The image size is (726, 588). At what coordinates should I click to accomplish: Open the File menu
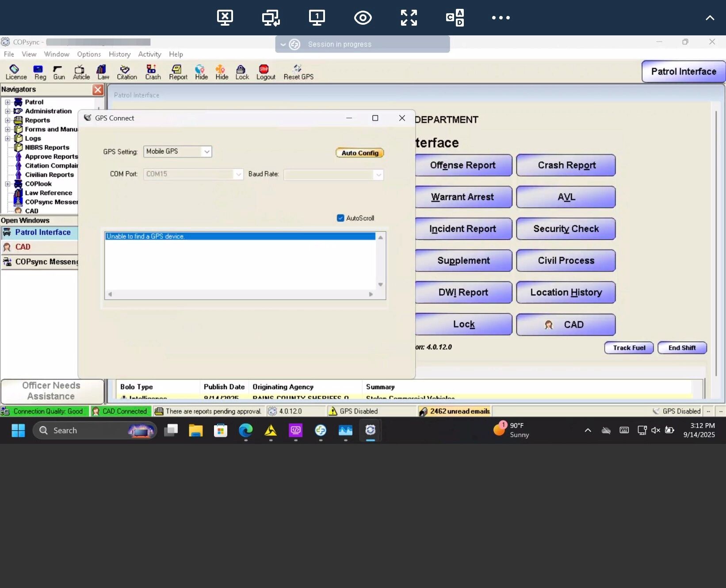pos(9,54)
